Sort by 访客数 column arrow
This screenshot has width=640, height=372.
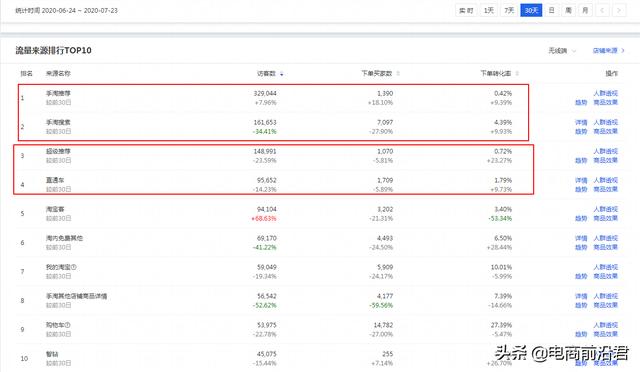[x=282, y=74]
